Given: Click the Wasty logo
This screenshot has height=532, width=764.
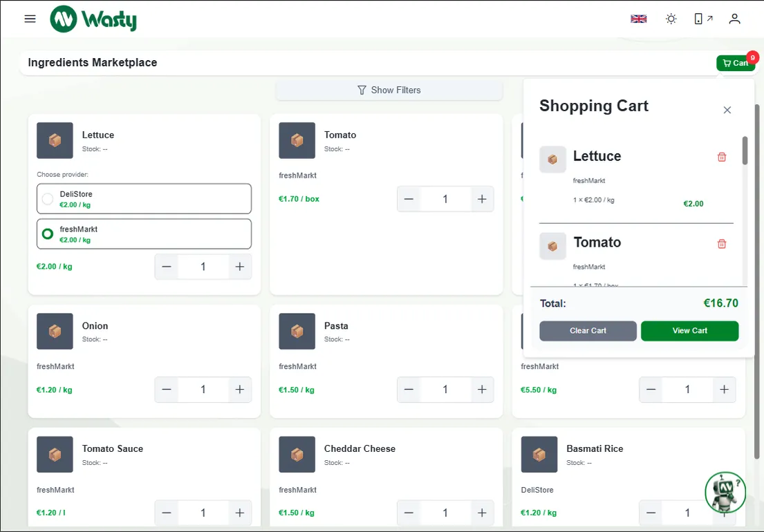Looking at the screenshot, I should pos(93,19).
